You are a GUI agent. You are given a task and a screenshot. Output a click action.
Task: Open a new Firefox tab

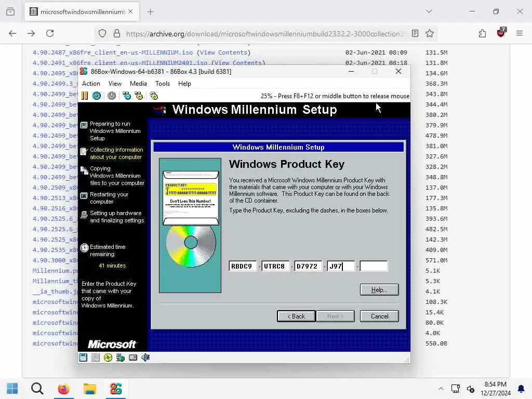point(151,12)
